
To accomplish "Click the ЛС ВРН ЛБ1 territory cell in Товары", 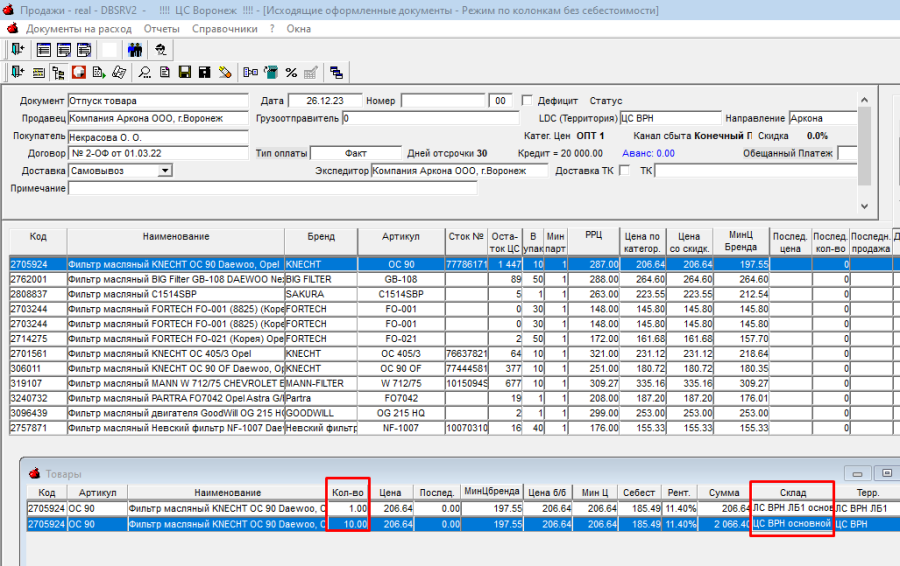I will [867, 509].
